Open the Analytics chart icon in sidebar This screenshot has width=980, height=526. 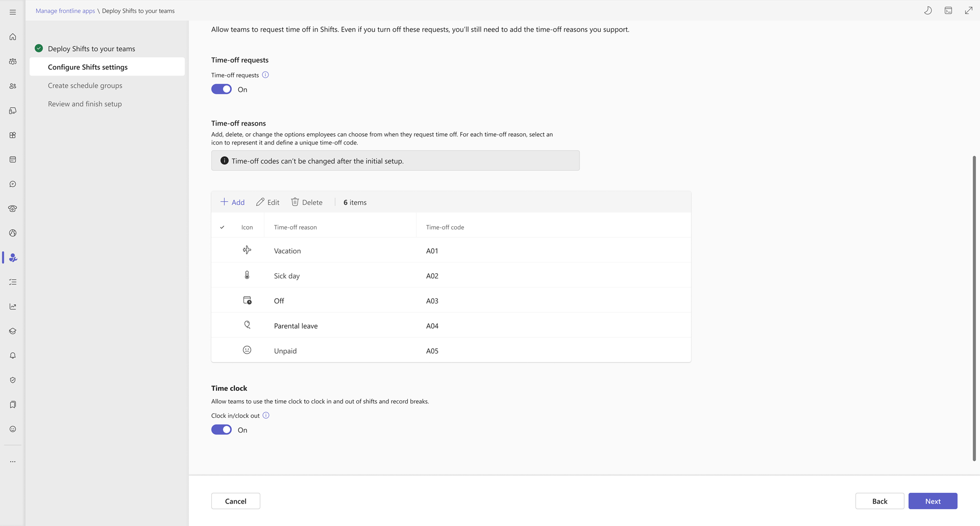point(13,306)
